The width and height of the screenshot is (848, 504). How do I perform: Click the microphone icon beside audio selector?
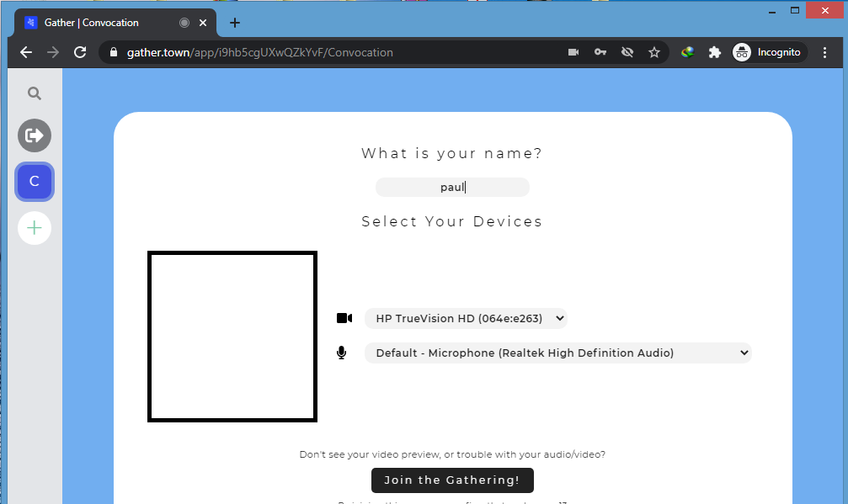point(341,353)
